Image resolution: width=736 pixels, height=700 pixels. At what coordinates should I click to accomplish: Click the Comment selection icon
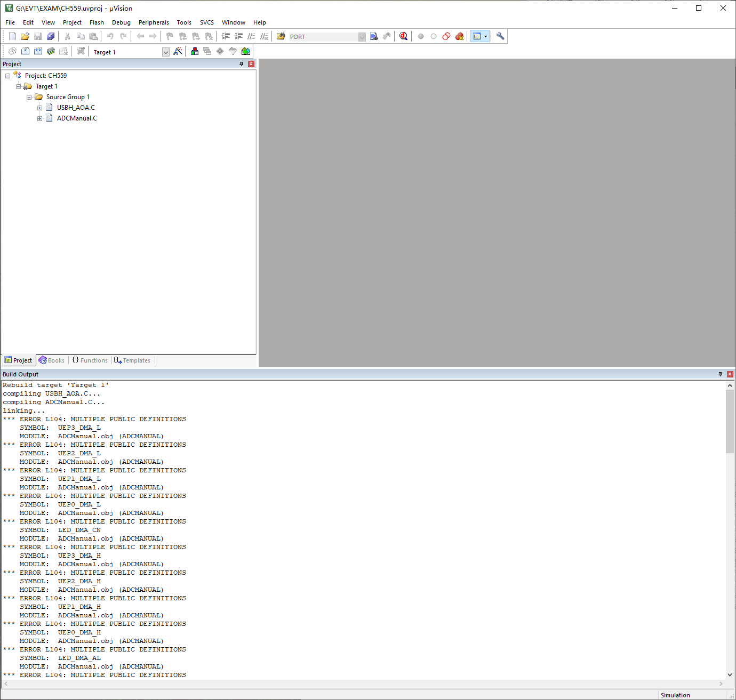[251, 36]
